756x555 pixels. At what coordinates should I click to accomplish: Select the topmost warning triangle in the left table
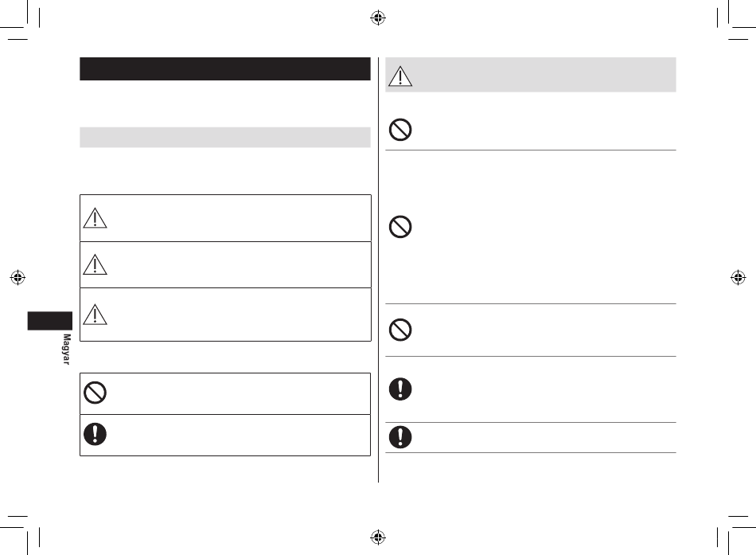[95, 217]
